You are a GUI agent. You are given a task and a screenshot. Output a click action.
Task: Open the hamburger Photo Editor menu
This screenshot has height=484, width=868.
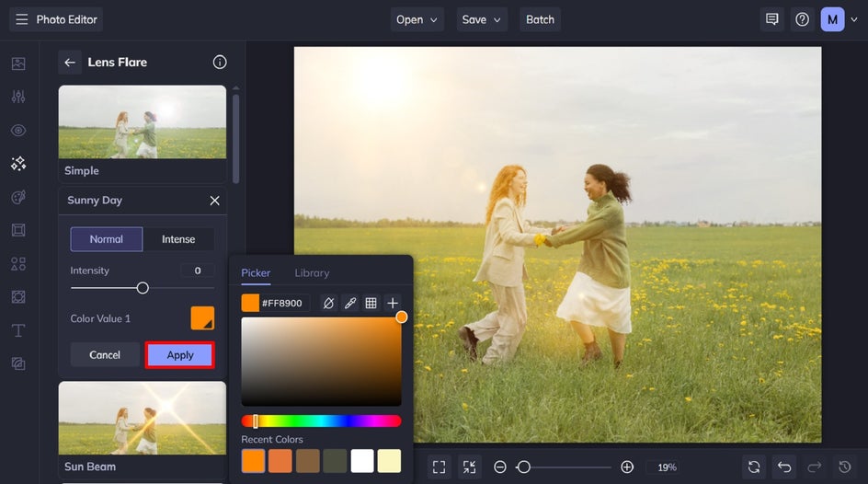(x=22, y=19)
